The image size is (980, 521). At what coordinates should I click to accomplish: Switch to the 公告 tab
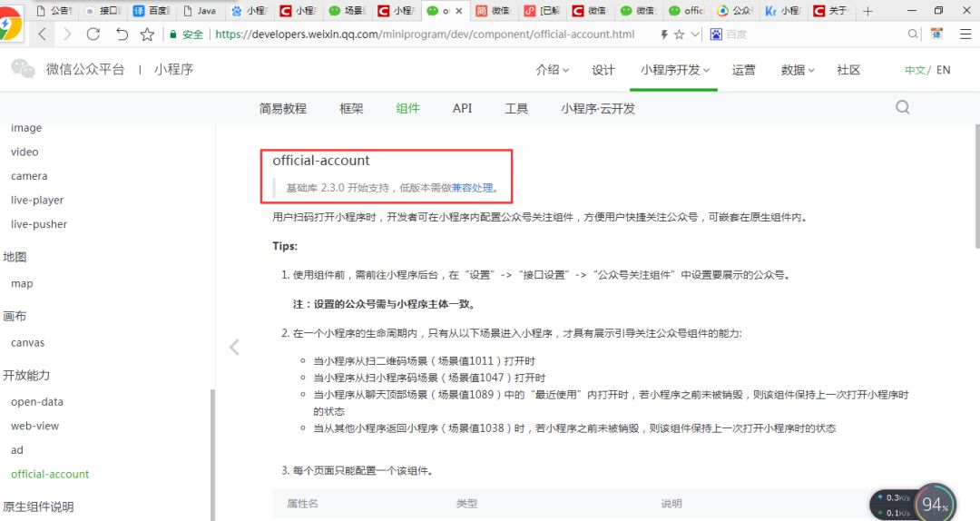(54, 10)
